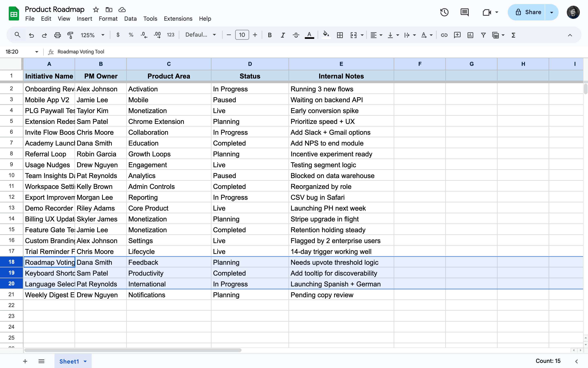Redo the last action
This screenshot has height=368, width=588.
point(44,35)
